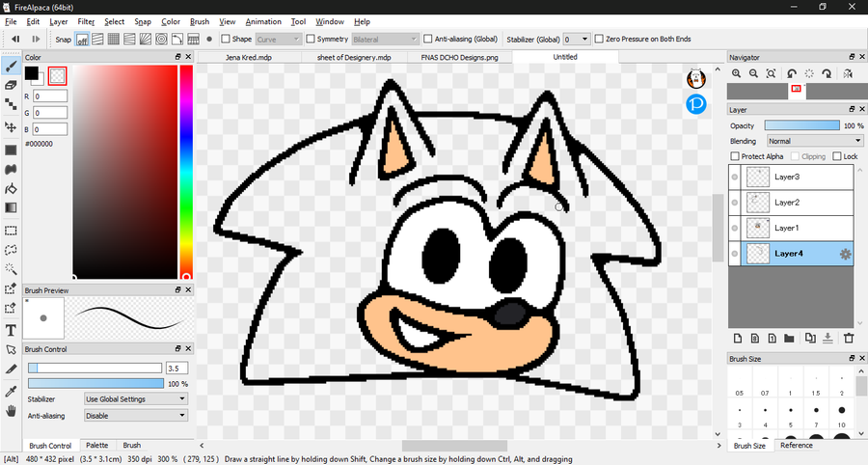Zoom out using Navigator magnifier minus
The image size is (868, 465).
click(x=753, y=73)
